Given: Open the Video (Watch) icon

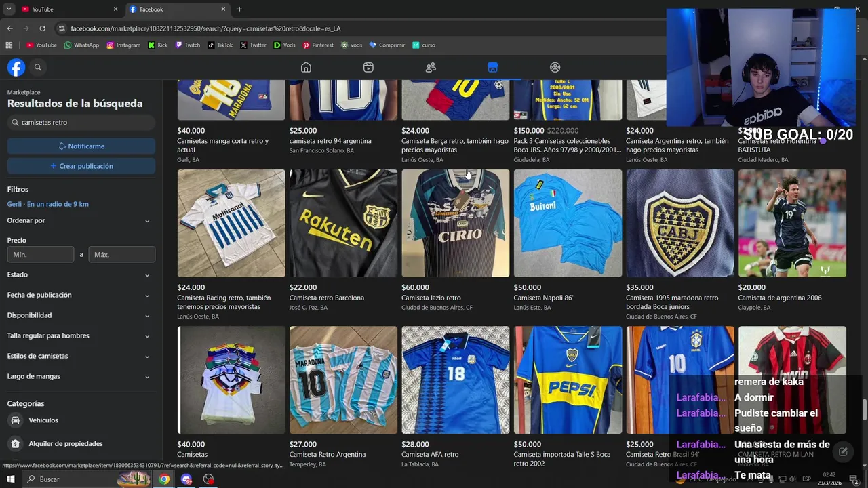Looking at the screenshot, I should [368, 67].
